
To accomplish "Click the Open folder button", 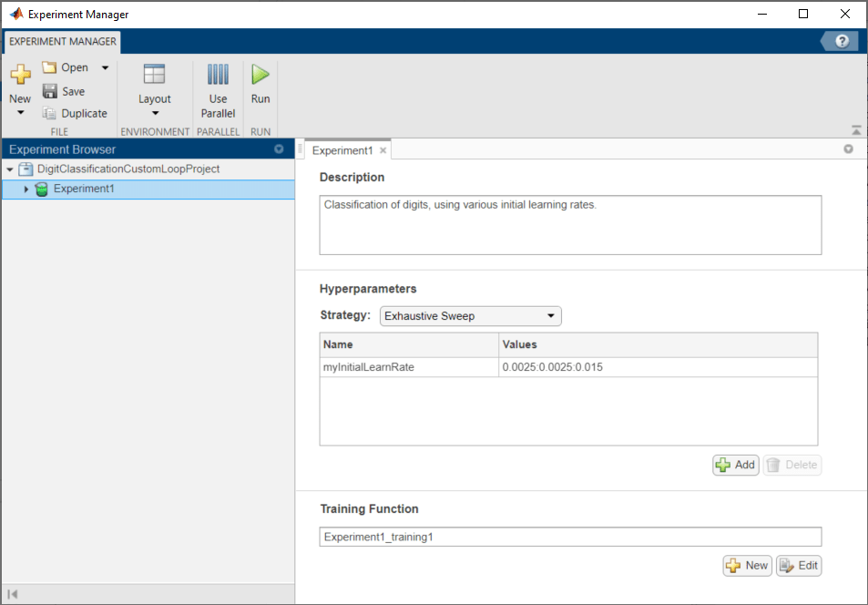I will (66, 67).
